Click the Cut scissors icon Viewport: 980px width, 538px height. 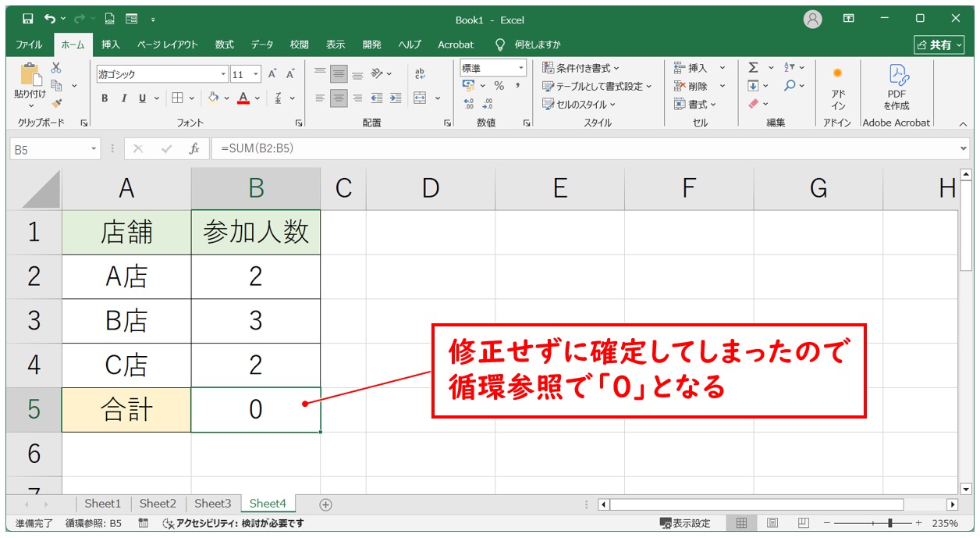click(x=56, y=68)
